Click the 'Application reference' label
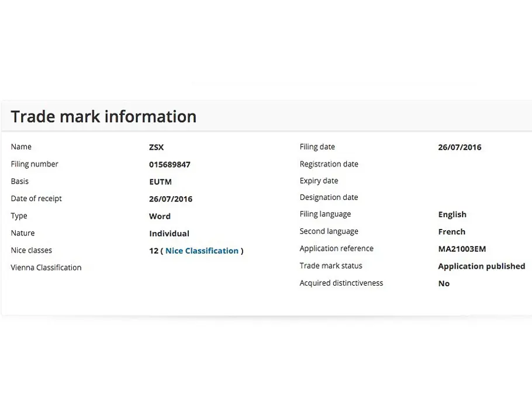The height and width of the screenshot is (399, 532). pos(337,249)
